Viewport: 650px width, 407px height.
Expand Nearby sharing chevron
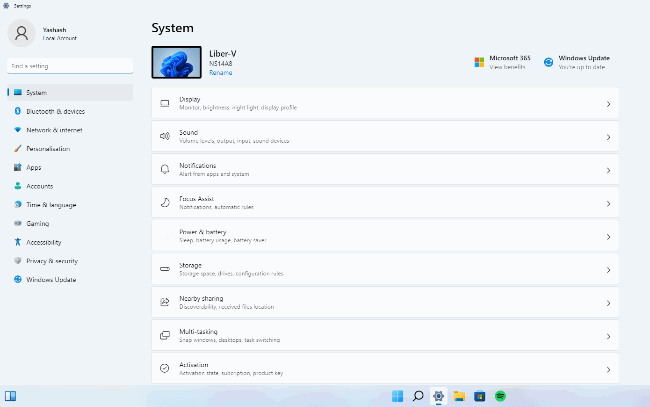click(x=608, y=303)
